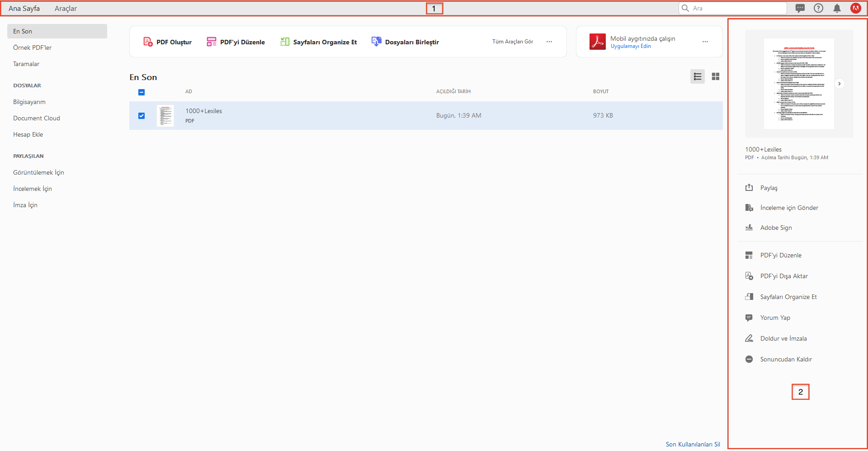Sort by the AÇILDIĞI TARİH column header

click(453, 91)
